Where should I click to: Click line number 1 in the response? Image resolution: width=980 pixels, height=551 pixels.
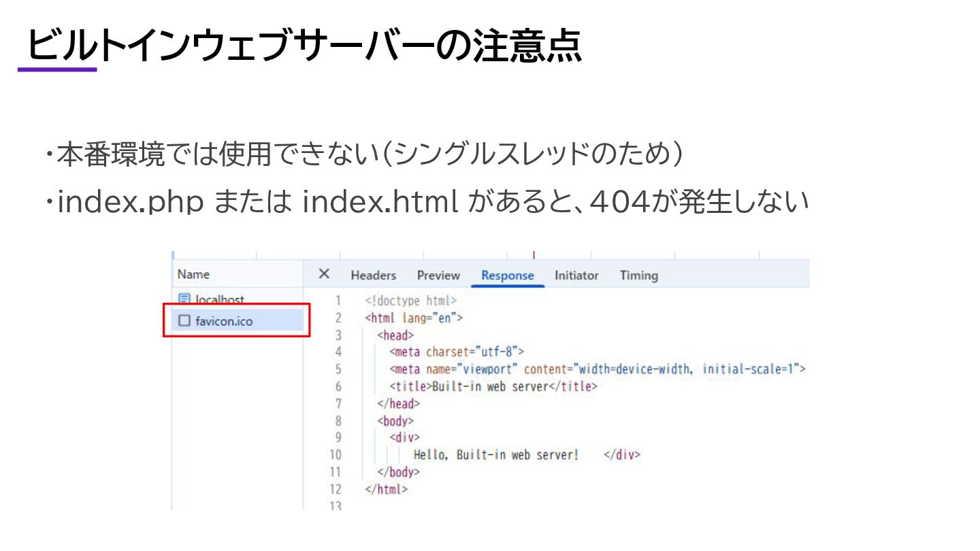point(338,300)
